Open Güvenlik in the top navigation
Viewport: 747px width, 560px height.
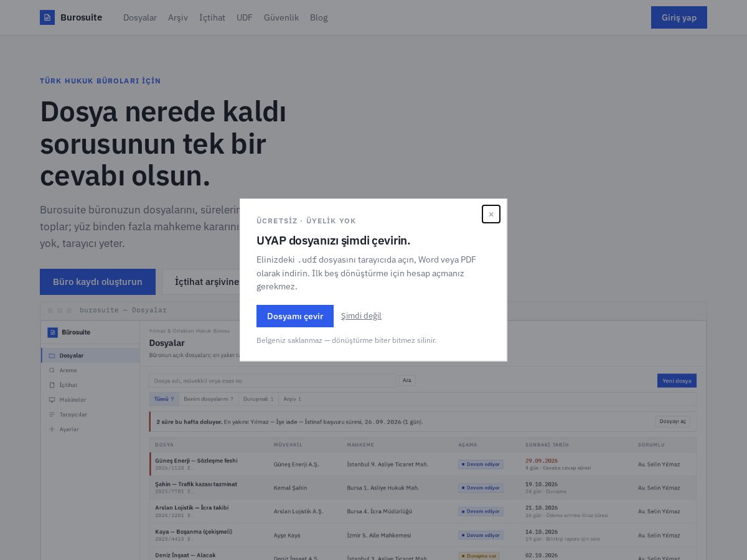pos(281,17)
